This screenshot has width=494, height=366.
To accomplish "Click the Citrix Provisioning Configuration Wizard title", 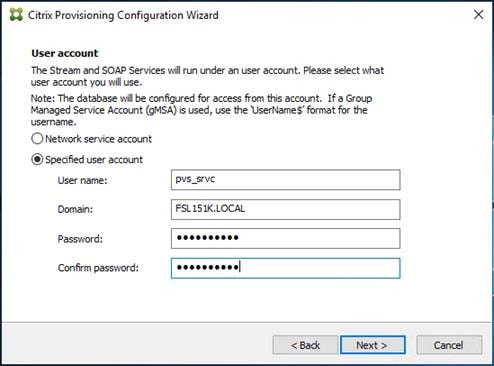I will (123, 15).
